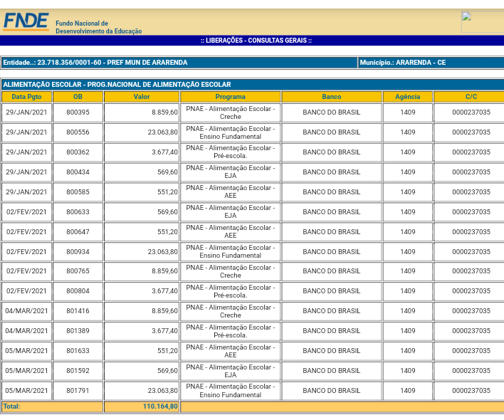The width and height of the screenshot is (504, 420).
Task: Select OB number 801633
Action: coord(78,351)
